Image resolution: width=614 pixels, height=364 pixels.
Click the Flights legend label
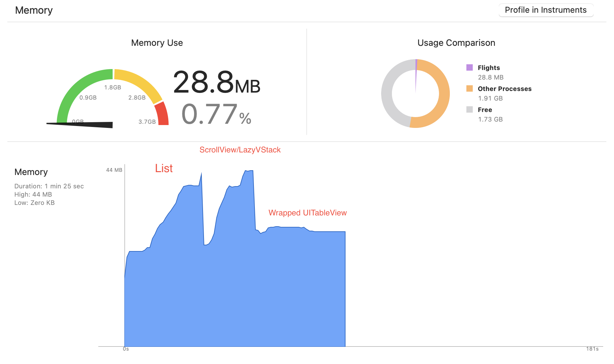489,68
